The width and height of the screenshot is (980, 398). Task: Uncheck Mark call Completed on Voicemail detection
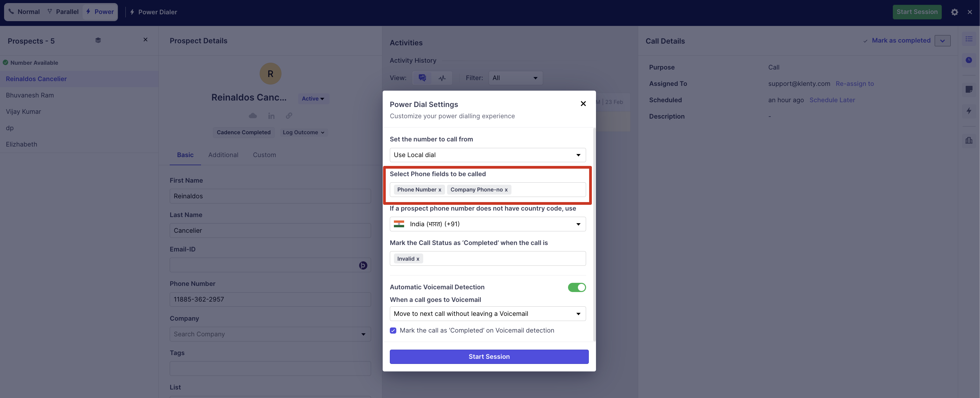coord(393,331)
